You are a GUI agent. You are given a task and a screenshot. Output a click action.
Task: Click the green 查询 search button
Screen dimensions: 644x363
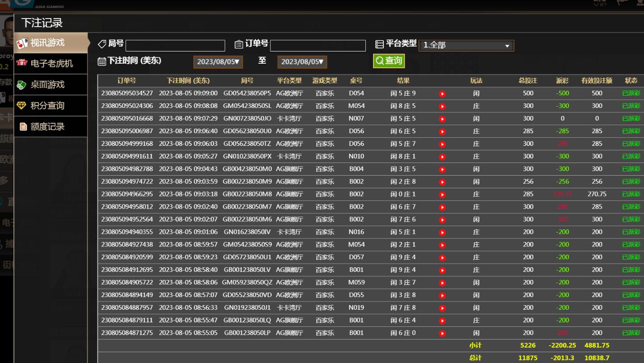[x=389, y=61]
